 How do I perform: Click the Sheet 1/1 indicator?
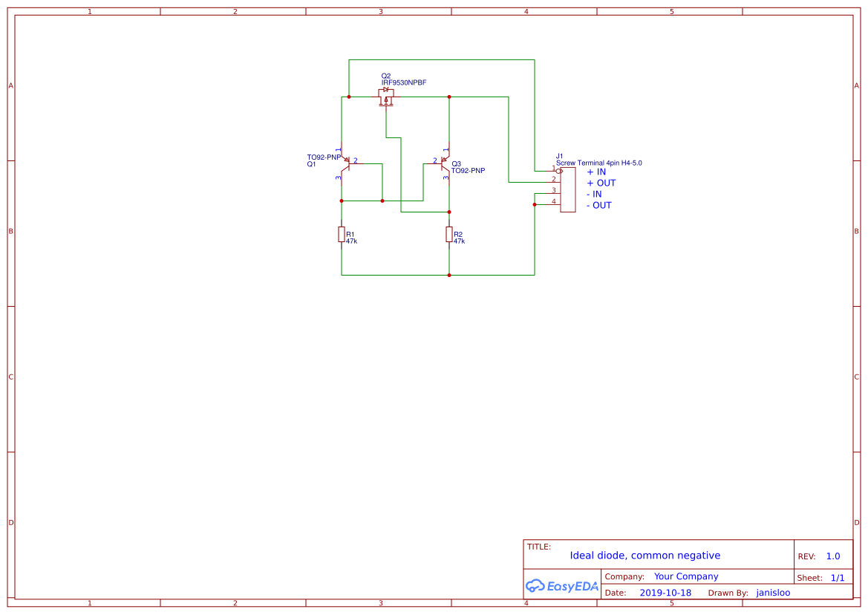(838, 577)
